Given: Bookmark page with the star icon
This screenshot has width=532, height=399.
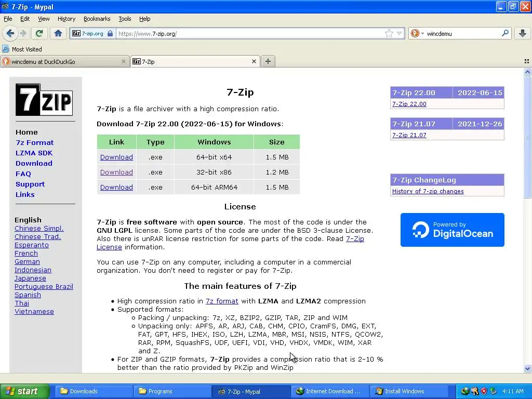Looking at the screenshot, I should (x=389, y=33).
